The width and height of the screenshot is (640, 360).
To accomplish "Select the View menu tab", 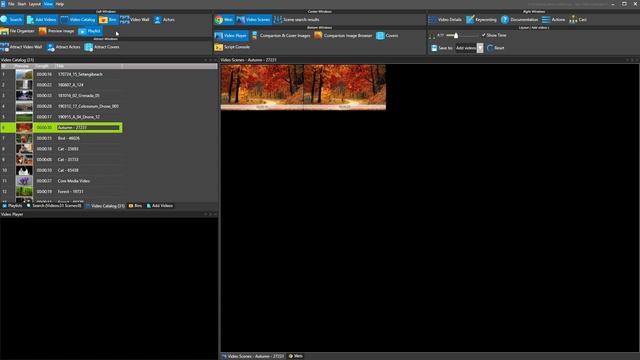I will click(x=48, y=4).
